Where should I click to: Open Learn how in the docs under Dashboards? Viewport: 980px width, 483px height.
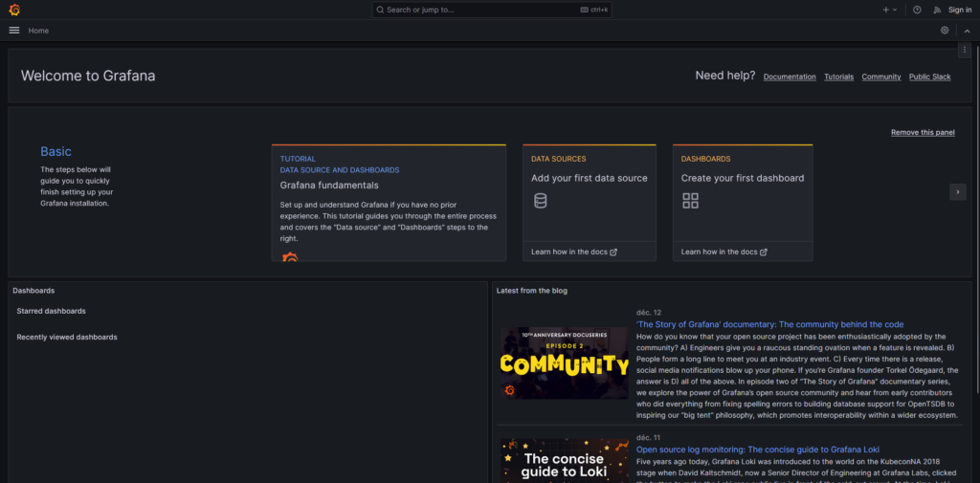(x=724, y=252)
